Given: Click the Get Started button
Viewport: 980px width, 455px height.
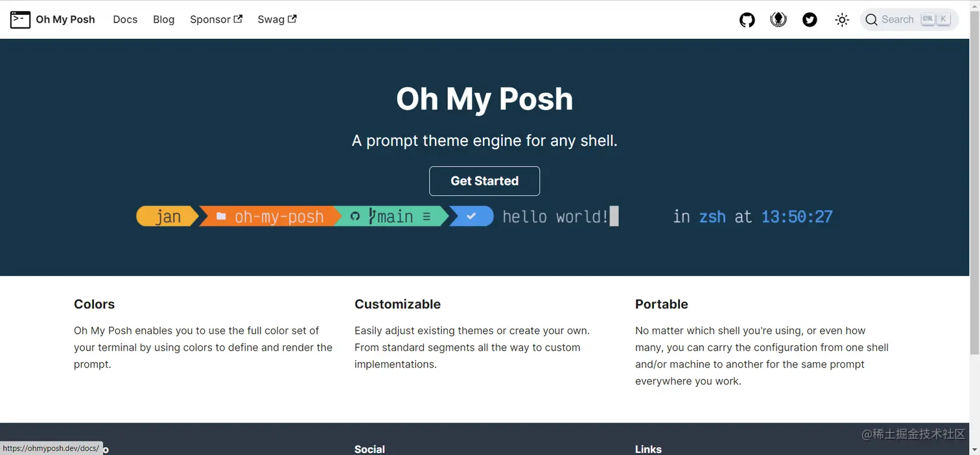Looking at the screenshot, I should tap(484, 181).
